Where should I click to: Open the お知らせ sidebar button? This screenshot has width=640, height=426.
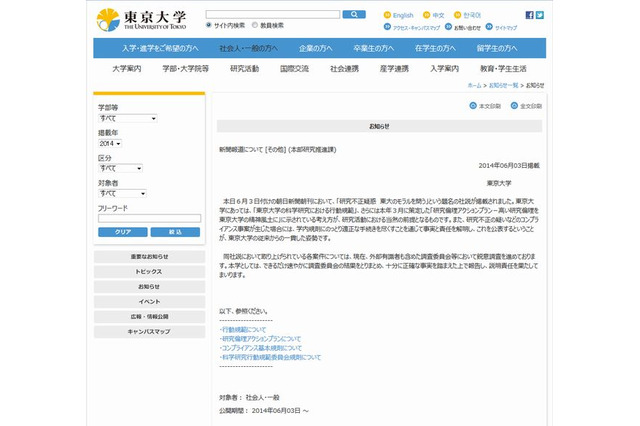pos(149,287)
